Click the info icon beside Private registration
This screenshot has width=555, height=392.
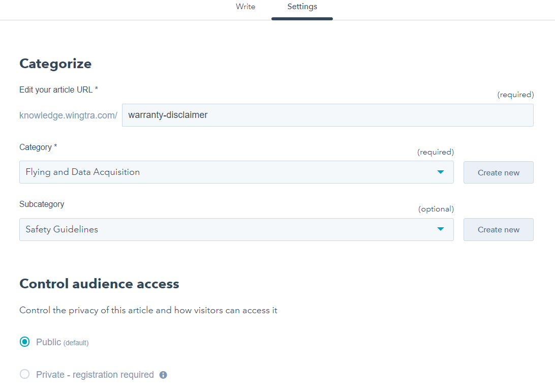(163, 375)
